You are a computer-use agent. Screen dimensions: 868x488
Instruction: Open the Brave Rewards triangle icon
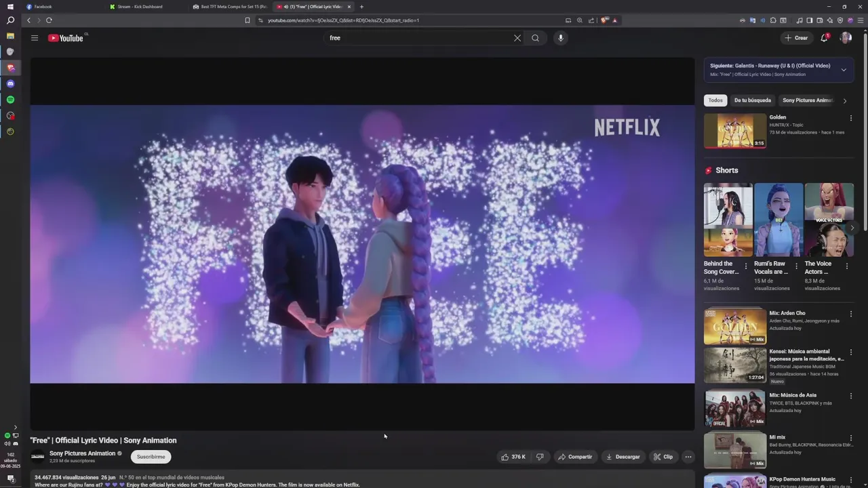(x=615, y=20)
